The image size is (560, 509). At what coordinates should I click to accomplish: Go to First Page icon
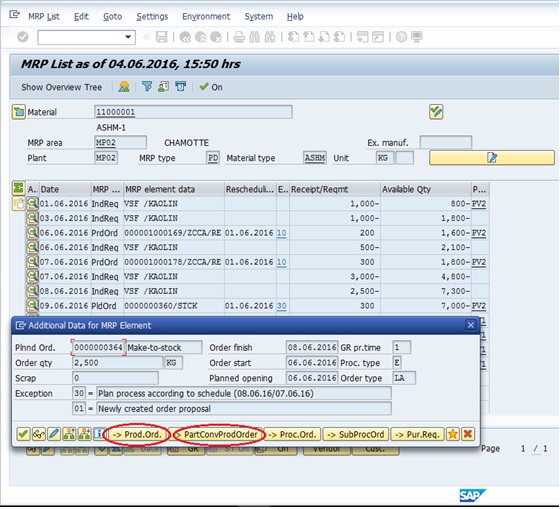293,37
